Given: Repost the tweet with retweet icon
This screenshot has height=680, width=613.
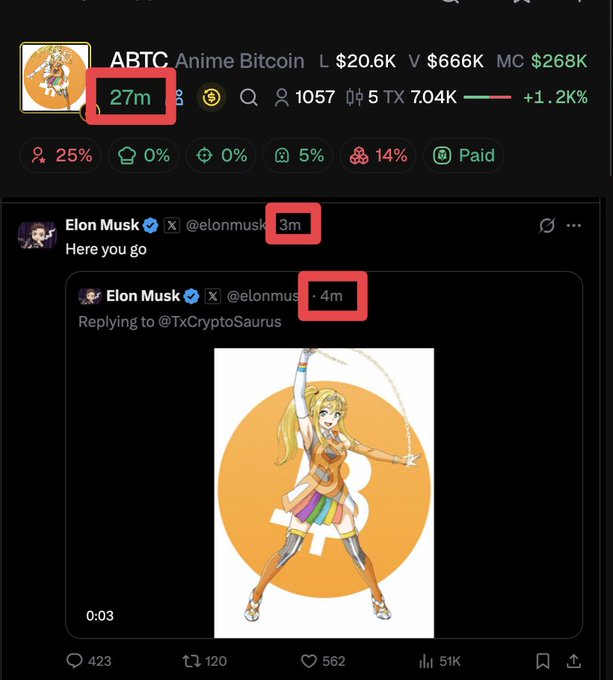Looking at the screenshot, I should tap(191, 661).
